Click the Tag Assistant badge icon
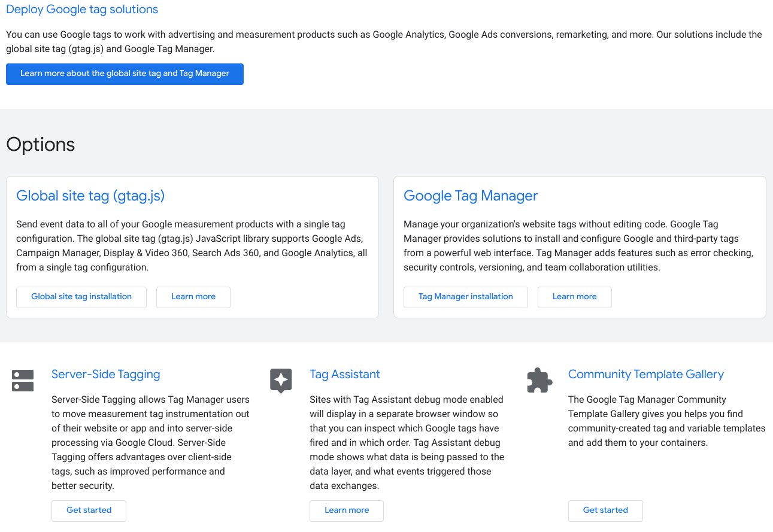773x532 pixels. 281,379
